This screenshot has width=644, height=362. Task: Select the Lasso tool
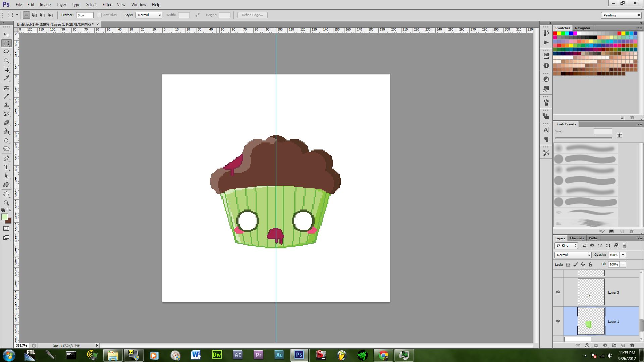click(6, 52)
